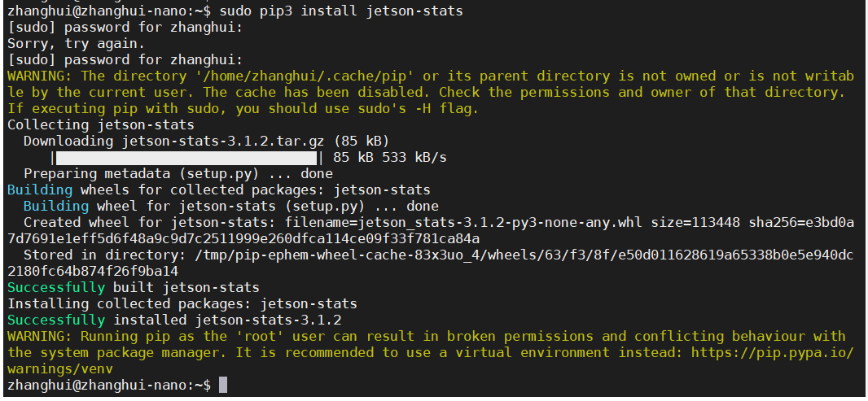Click the 'Sorry, try again.' message
Screen dimensions: 868x401
click(76, 43)
